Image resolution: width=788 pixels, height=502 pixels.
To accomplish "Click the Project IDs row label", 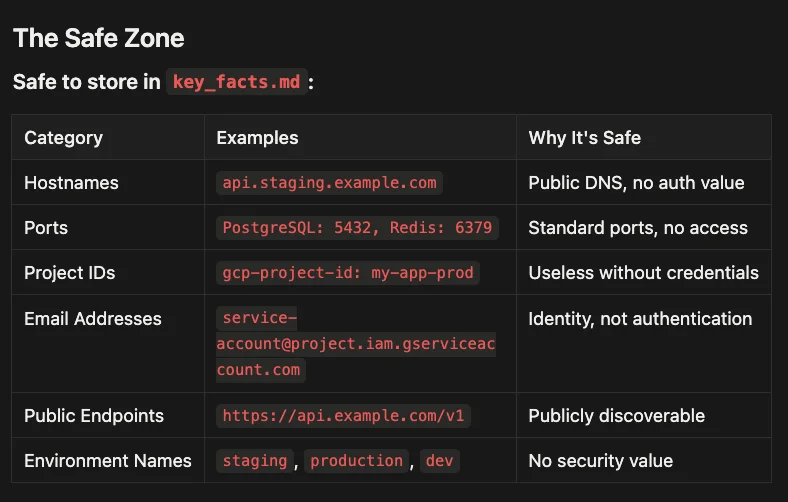I will pos(67,272).
